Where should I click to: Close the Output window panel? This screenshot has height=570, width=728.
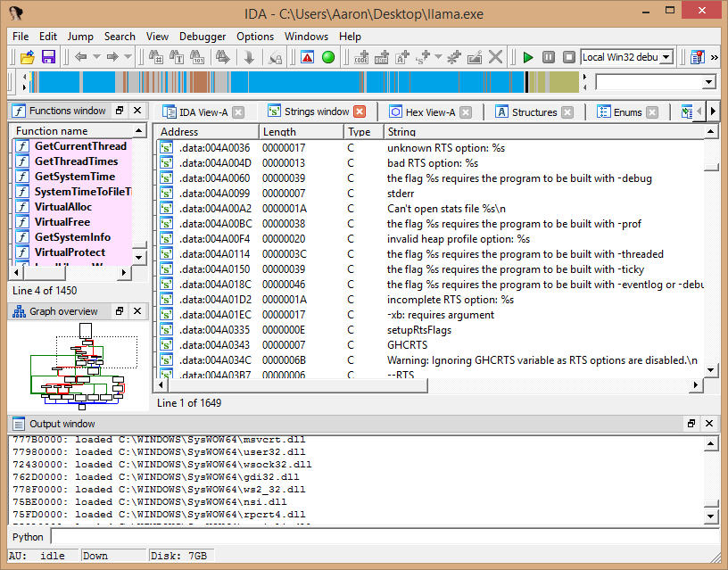709,424
